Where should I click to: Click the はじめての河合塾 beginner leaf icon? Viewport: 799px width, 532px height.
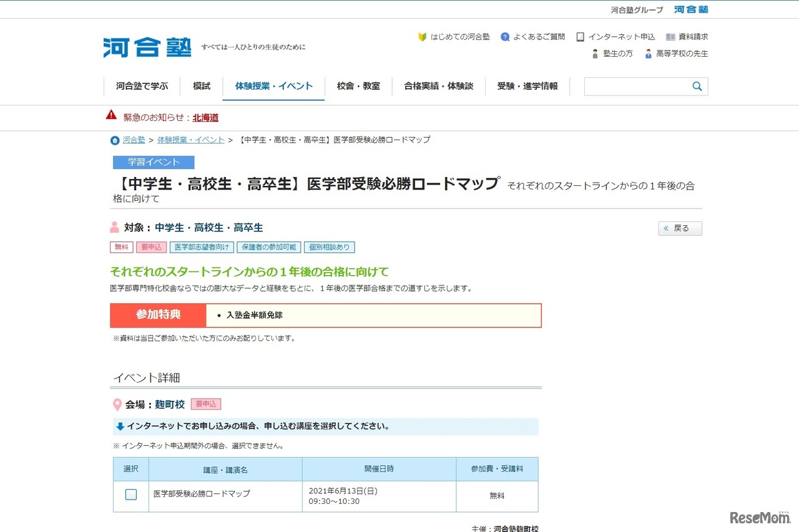click(422, 36)
